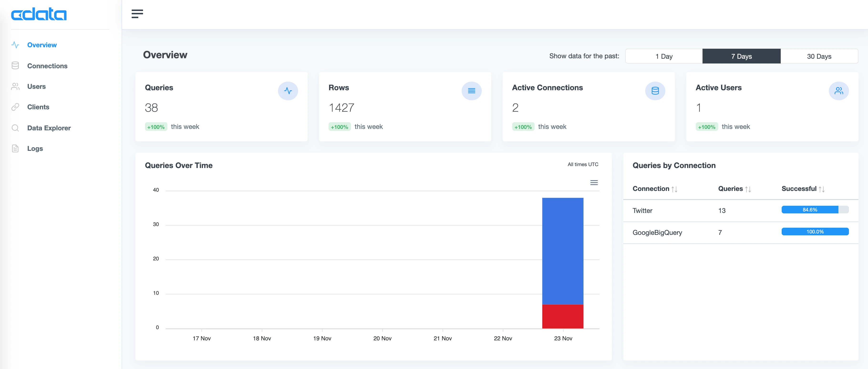Click the Clients link icon in sidebar
The image size is (868, 369).
15,107
